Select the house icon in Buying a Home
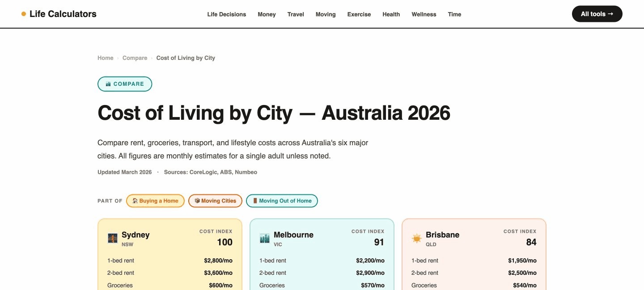This screenshot has height=290, width=644. pyautogui.click(x=135, y=200)
